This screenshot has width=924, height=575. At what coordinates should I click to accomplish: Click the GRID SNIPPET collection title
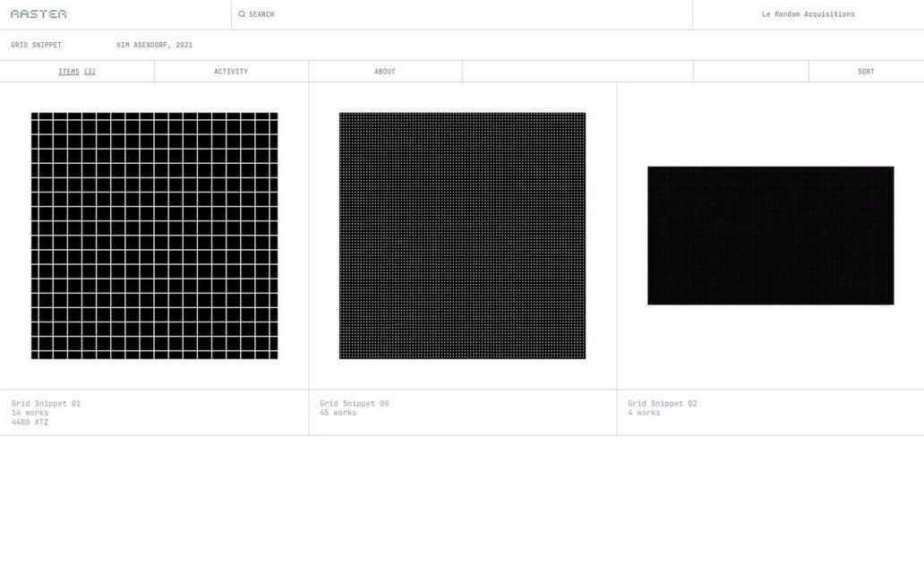point(37,45)
